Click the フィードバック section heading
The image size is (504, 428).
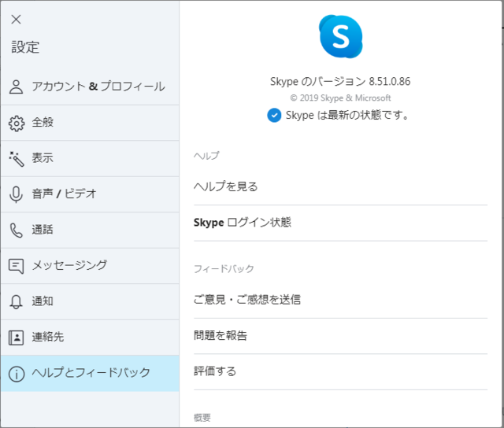(224, 269)
